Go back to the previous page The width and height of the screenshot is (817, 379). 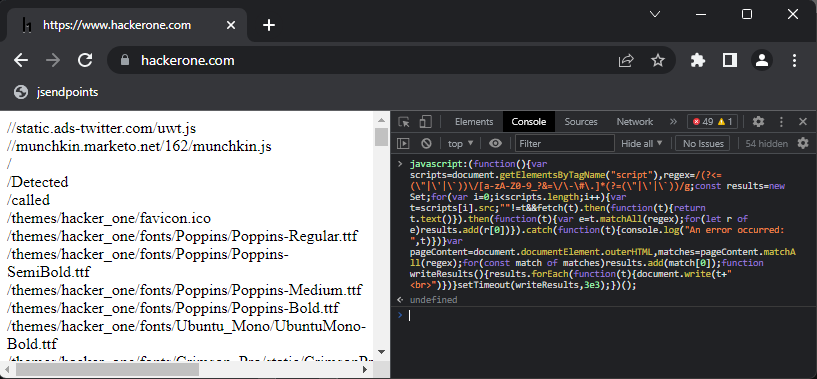21,60
